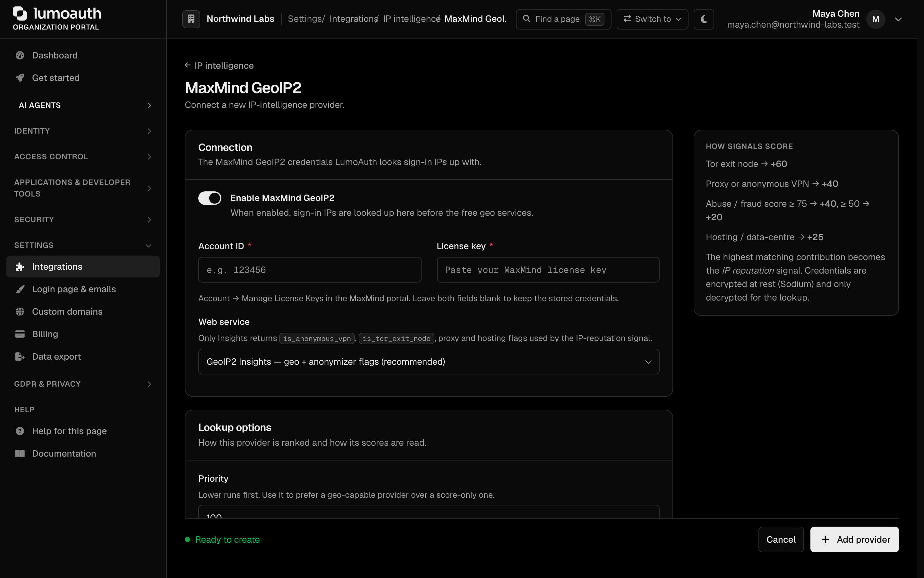Toggle dark mode moon icon
The width and height of the screenshot is (924, 578).
point(704,19)
